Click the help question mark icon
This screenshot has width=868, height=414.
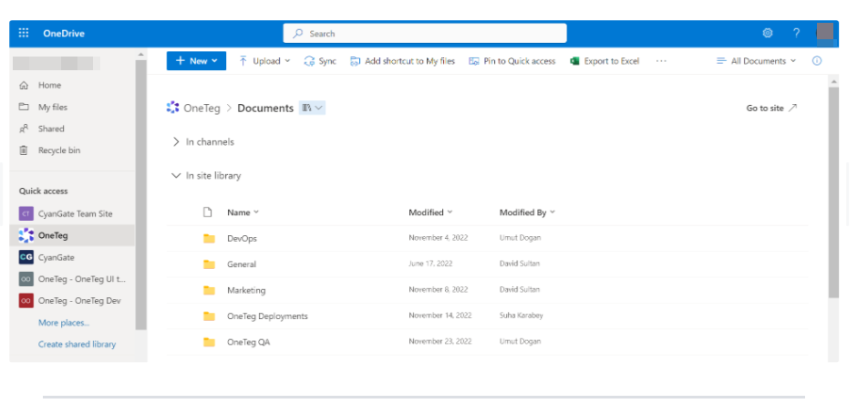(796, 33)
